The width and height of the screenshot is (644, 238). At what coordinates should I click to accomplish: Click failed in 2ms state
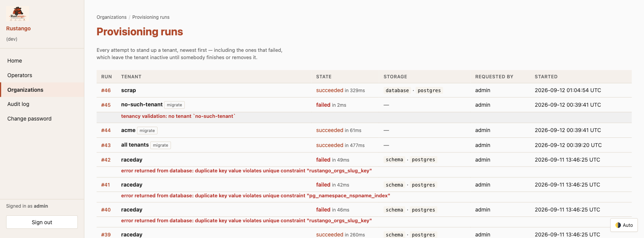click(x=331, y=105)
